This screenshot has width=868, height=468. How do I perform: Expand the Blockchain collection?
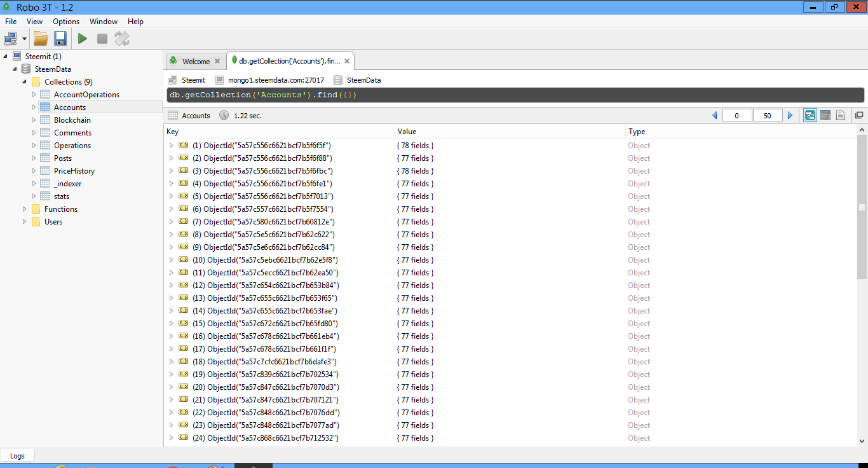click(x=34, y=120)
